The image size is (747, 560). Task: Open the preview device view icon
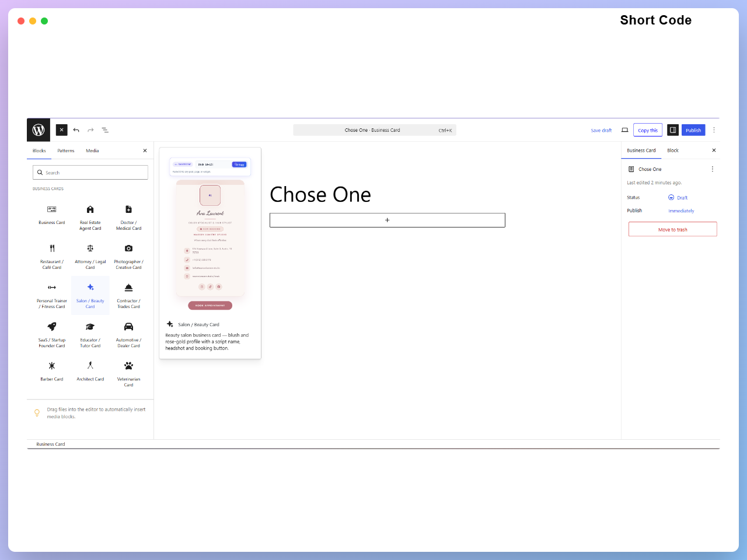tap(624, 130)
